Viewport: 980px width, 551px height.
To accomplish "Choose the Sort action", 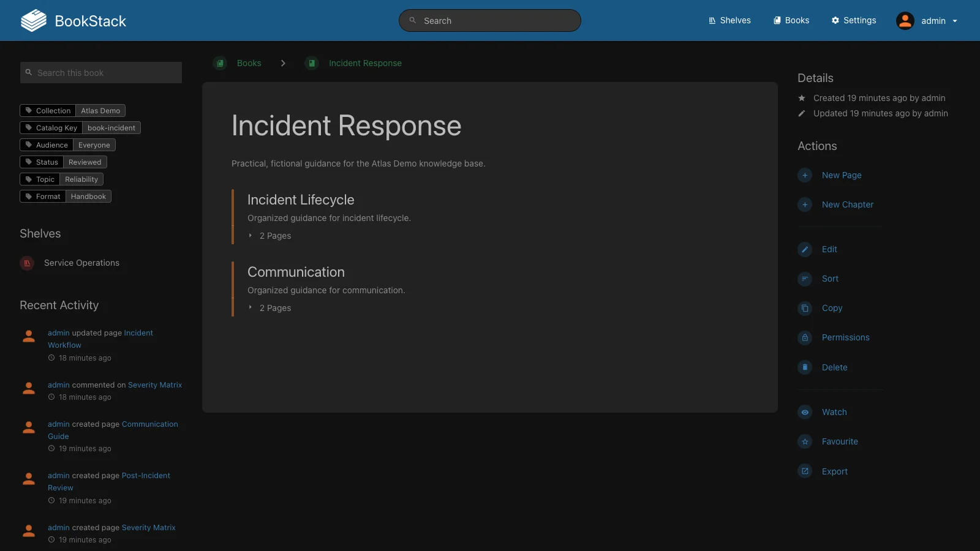I will (830, 279).
